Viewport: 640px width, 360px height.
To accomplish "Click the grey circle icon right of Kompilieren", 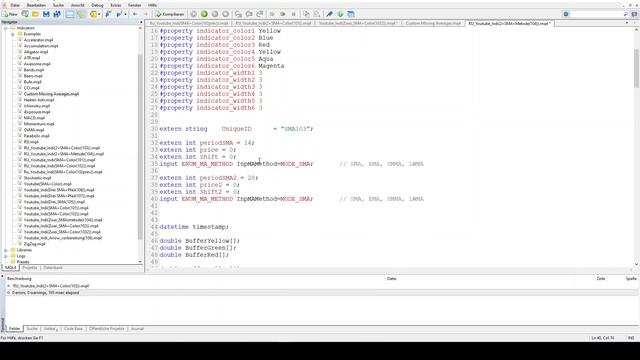I will click(x=193, y=14).
